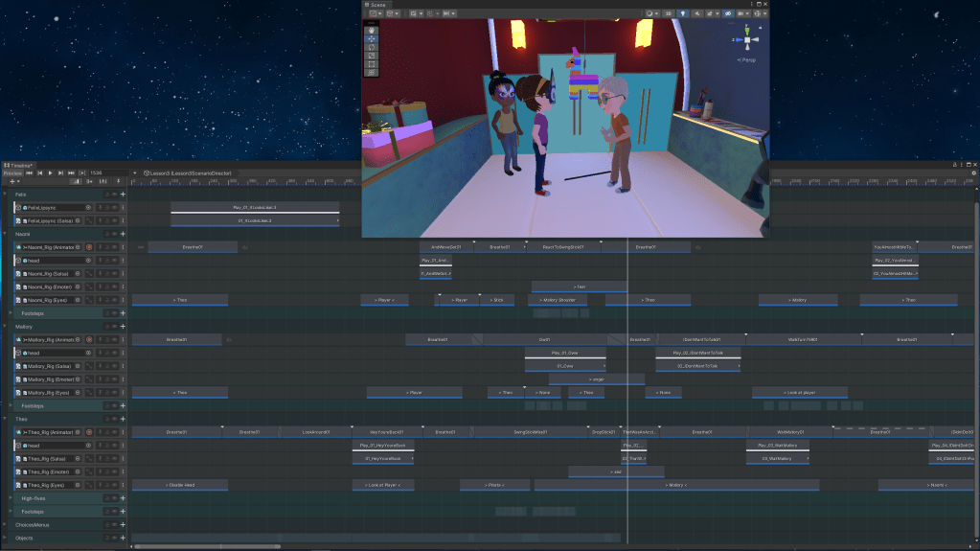Viewport: 980px width, 551px height.
Task: Open the Add track plus dropdown
Action: coord(14,181)
